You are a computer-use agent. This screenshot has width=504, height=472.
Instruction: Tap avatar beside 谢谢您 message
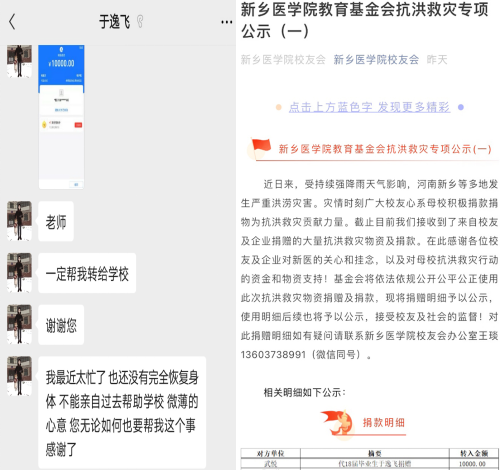click(x=19, y=324)
